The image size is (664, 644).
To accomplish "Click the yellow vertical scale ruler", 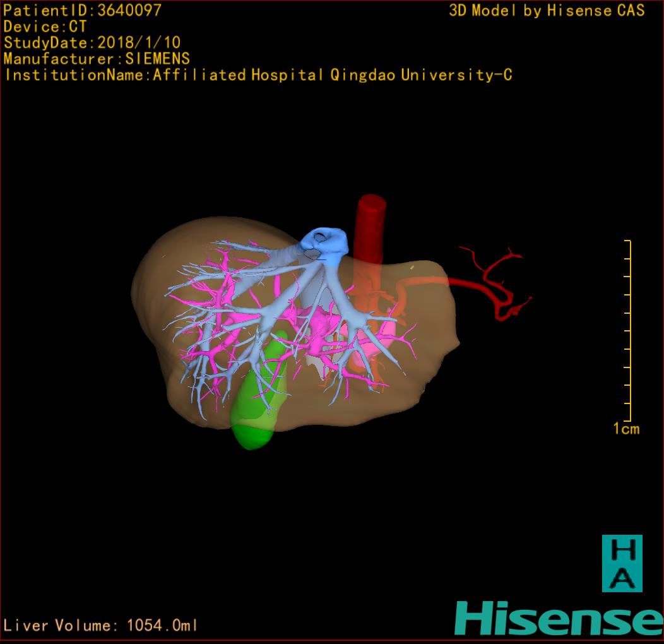I will click(x=628, y=330).
